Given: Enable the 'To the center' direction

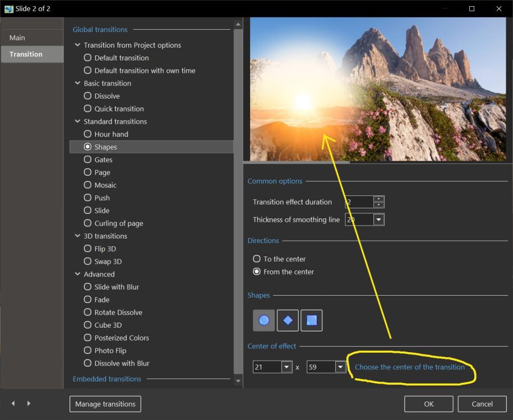Looking at the screenshot, I should [257, 259].
